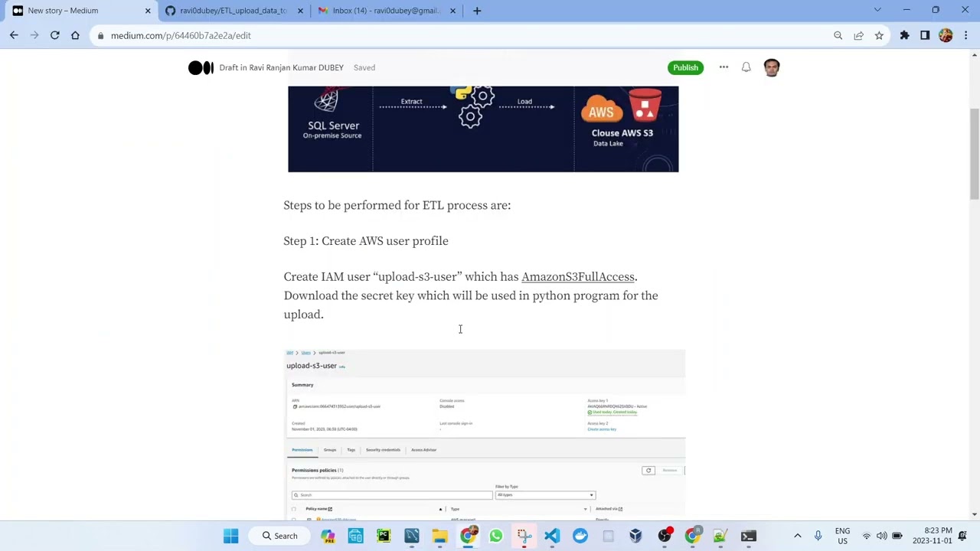
Task: Click the browser home button
Action: pyautogui.click(x=75, y=35)
